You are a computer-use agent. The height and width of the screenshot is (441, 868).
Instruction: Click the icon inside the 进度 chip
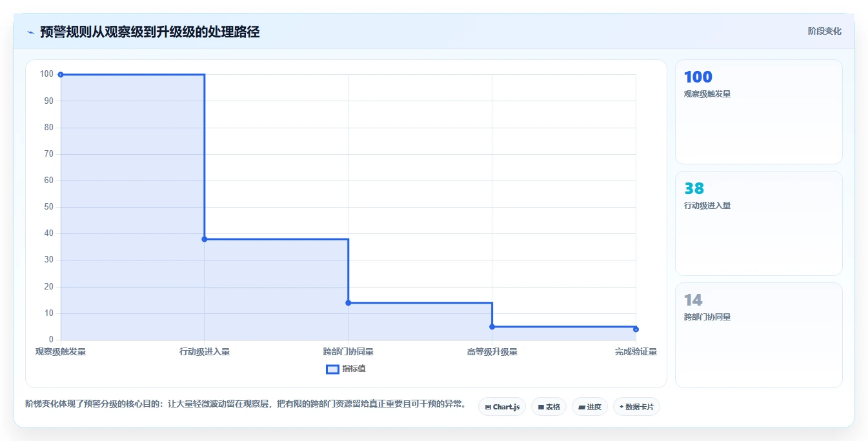581,407
